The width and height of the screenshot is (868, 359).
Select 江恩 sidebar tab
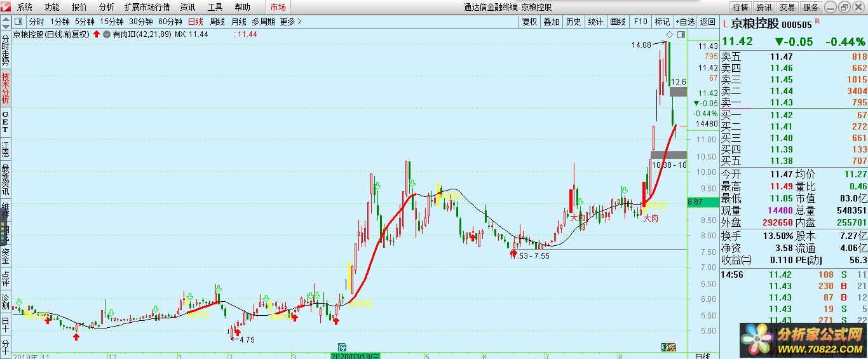tap(5, 149)
